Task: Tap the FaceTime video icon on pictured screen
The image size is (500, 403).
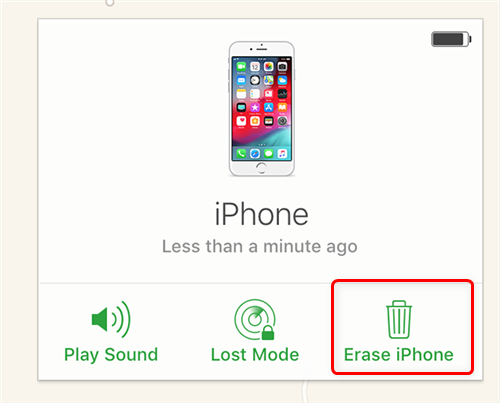Action: point(241,67)
